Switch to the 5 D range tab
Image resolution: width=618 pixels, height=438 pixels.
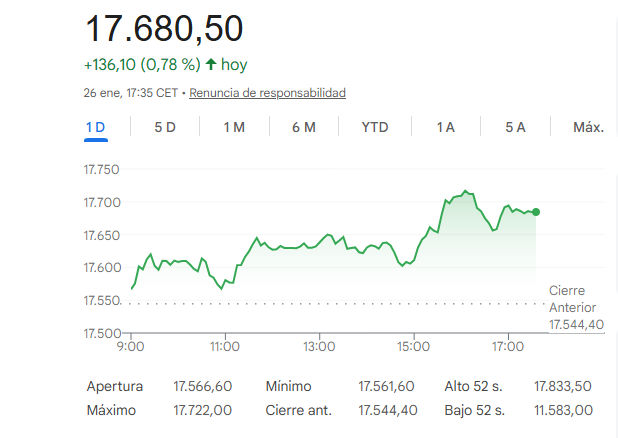tap(165, 127)
